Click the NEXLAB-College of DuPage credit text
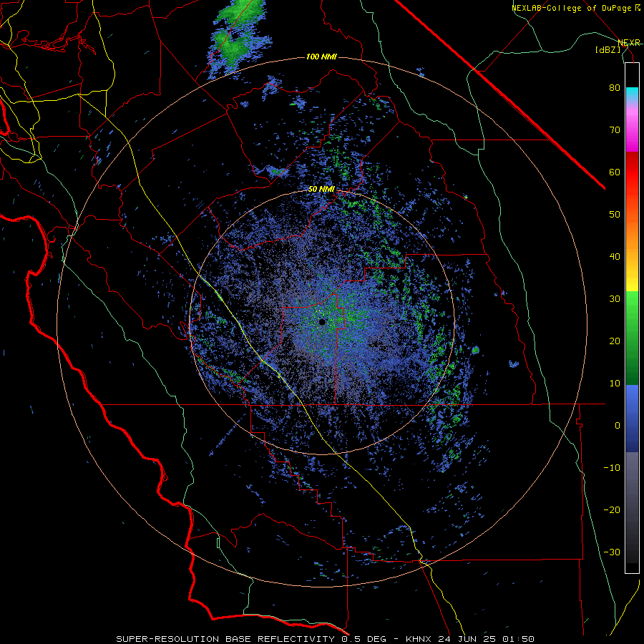The image size is (644, 644). (573, 8)
